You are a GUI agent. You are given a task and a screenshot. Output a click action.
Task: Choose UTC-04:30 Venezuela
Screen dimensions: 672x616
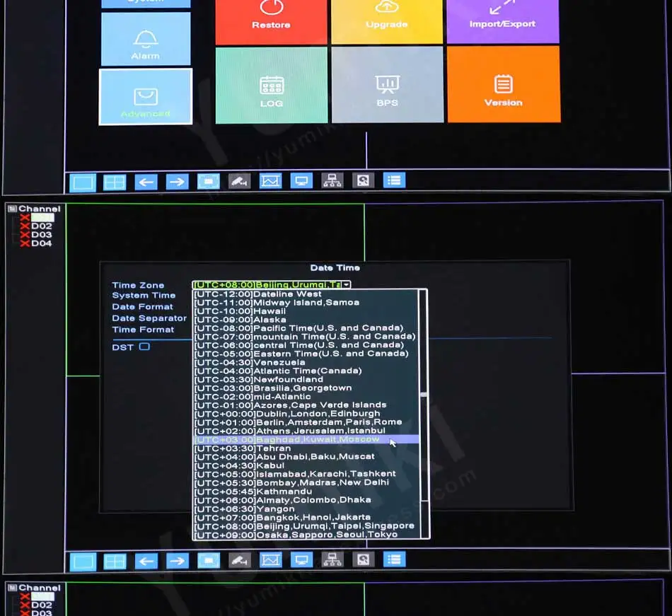coord(306,362)
